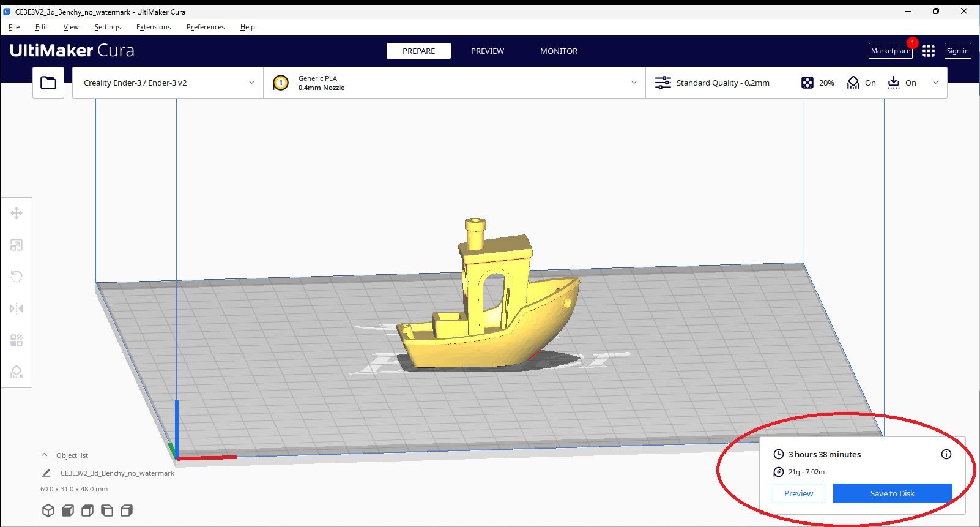Switch to the PREVIEW stage
Image resolution: width=980 pixels, height=527 pixels.
click(488, 51)
